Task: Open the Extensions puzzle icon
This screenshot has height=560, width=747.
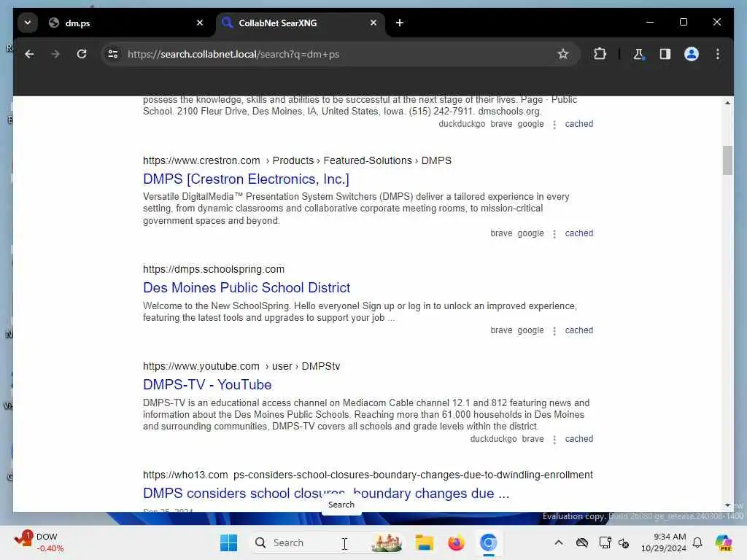Action: [x=600, y=54]
